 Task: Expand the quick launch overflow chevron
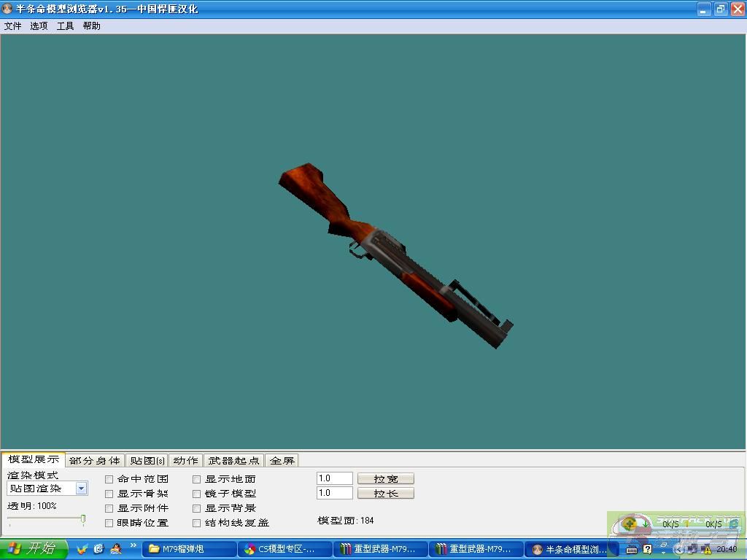click(132, 548)
